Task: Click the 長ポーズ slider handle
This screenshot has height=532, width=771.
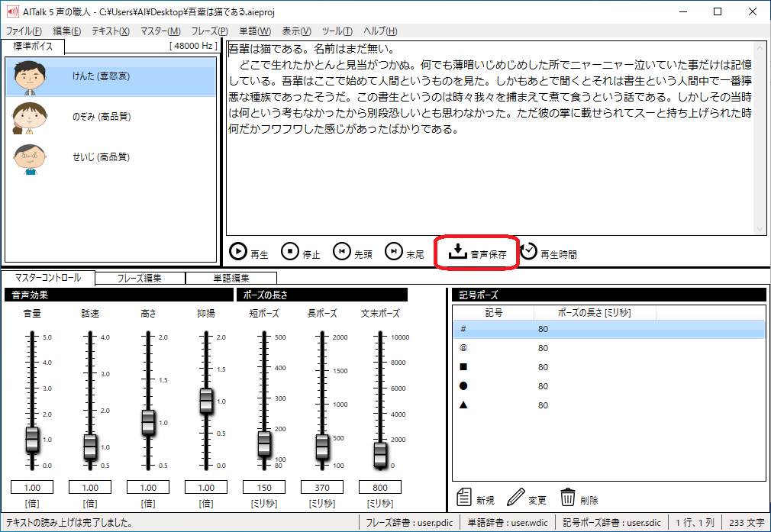Action: [322, 447]
